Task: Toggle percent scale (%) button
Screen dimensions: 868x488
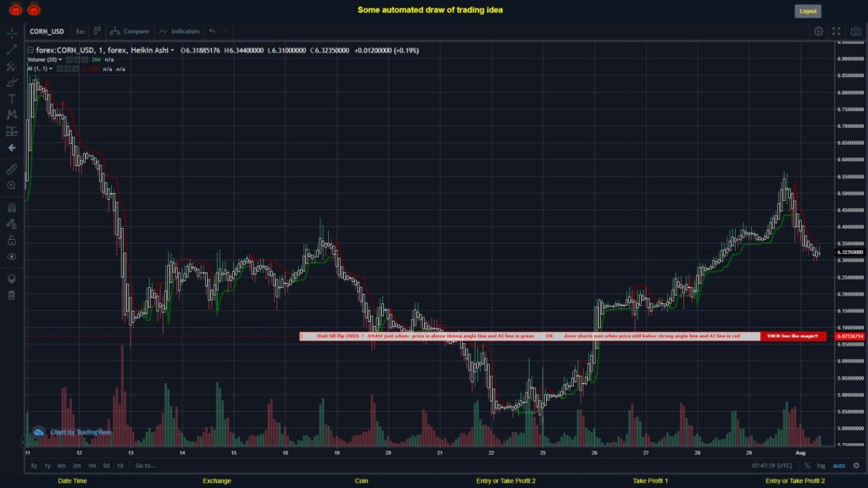Action: (x=807, y=466)
